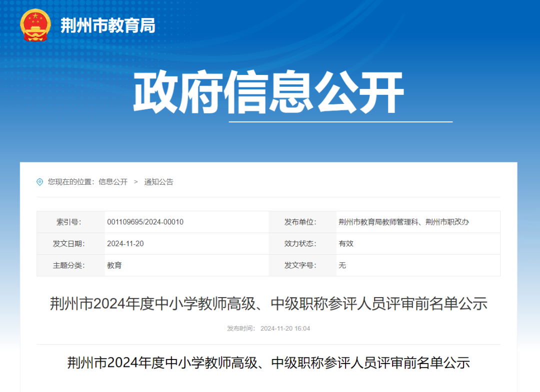Click the location pin icon in breadcrumb
This screenshot has height=392, width=540.
tap(40, 182)
